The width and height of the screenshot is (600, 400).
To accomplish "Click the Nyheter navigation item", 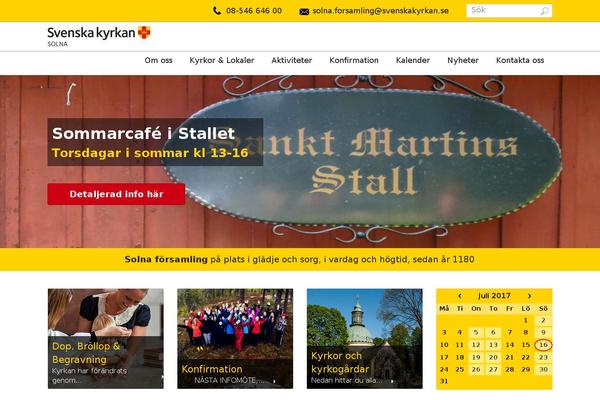I will (x=463, y=60).
